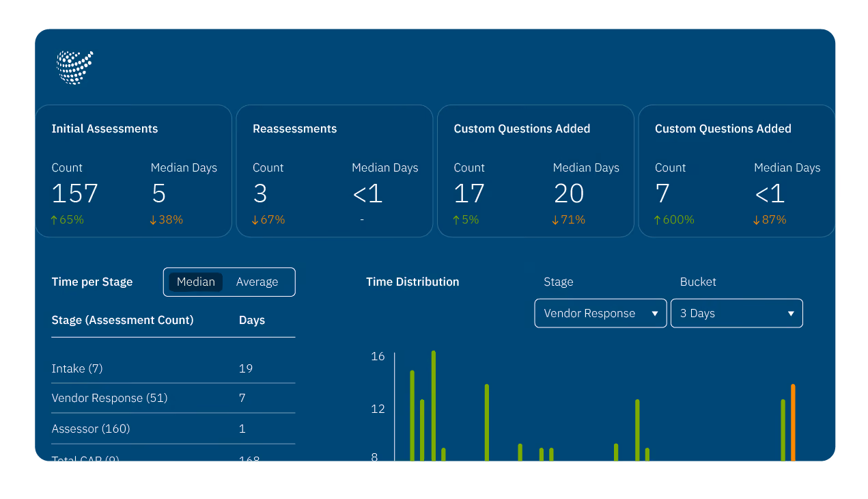Click the Time Distribution heading

[x=412, y=282]
